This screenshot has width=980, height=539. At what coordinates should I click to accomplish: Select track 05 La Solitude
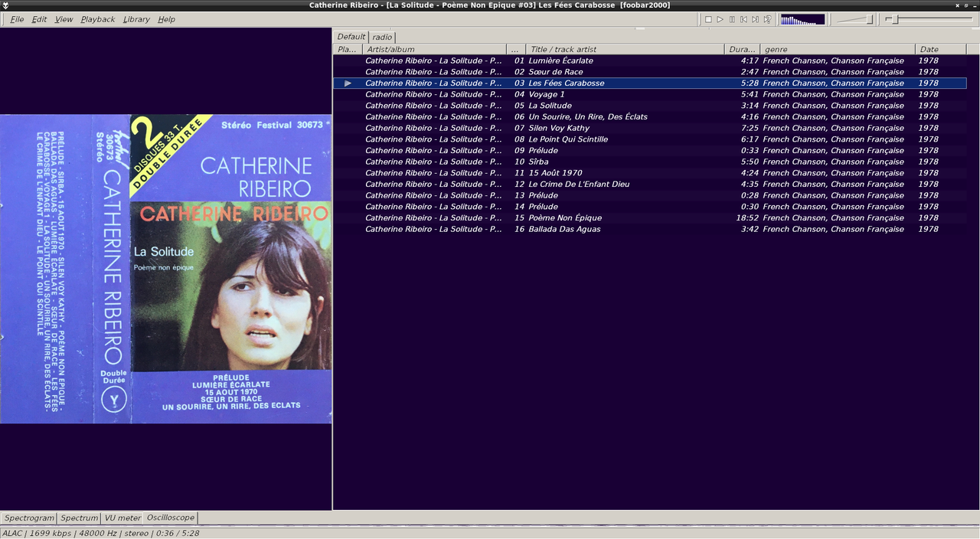coord(650,106)
